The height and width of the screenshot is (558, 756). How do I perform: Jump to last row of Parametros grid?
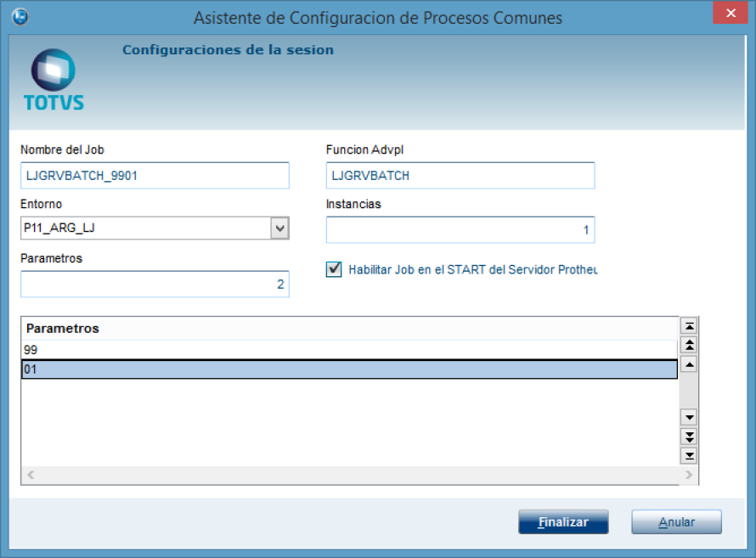(690, 455)
